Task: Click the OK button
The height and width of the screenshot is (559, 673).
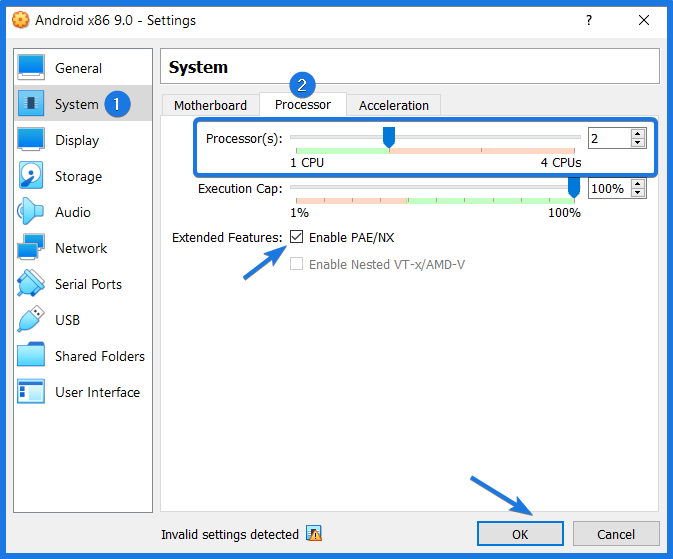Action: [x=520, y=534]
